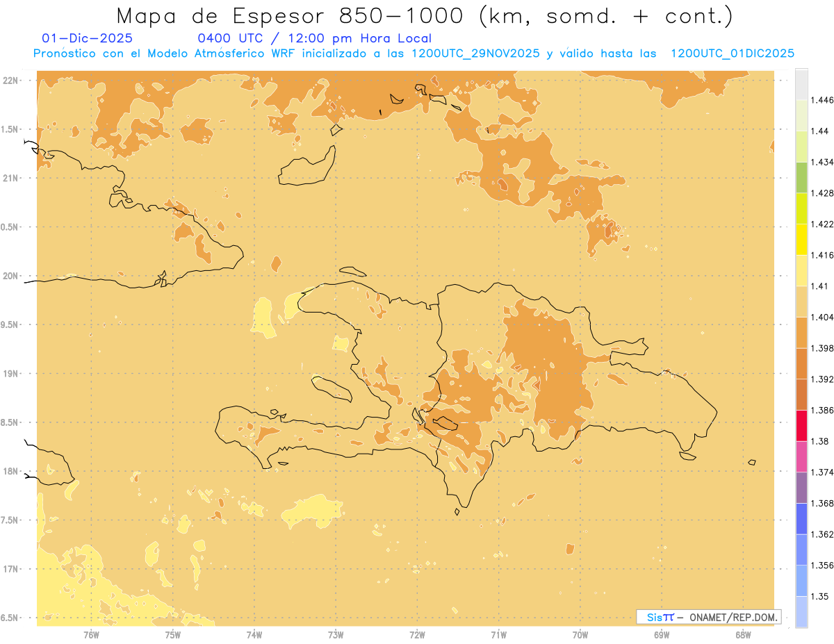Click the 69W longitude label
The width and height of the screenshot is (834, 644).
(x=662, y=635)
